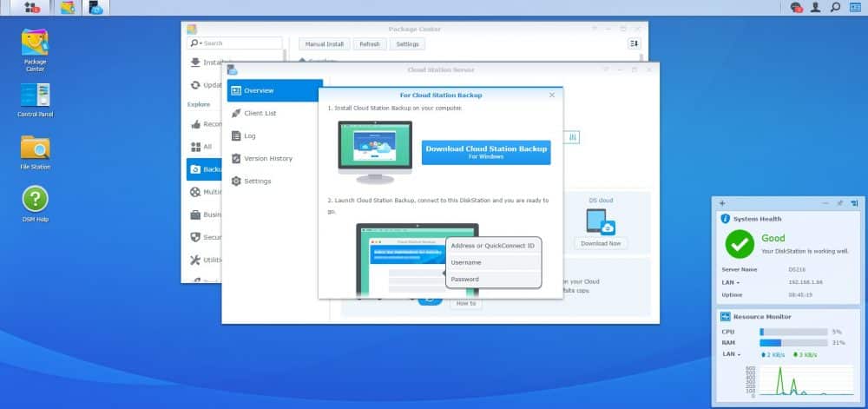The width and height of the screenshot is (868, 409).
Task: Open the search magnifier in top bar
Action: point(835,7)
